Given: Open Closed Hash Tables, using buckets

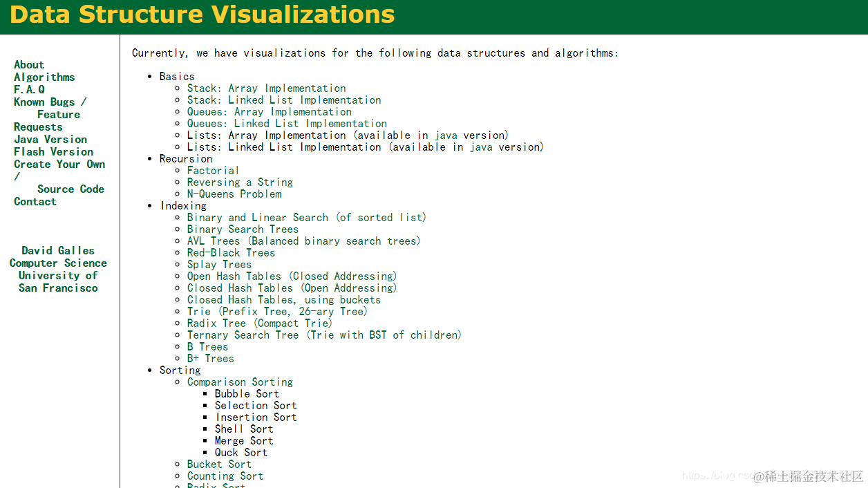Looking at the screenshot, I should 284,300.
